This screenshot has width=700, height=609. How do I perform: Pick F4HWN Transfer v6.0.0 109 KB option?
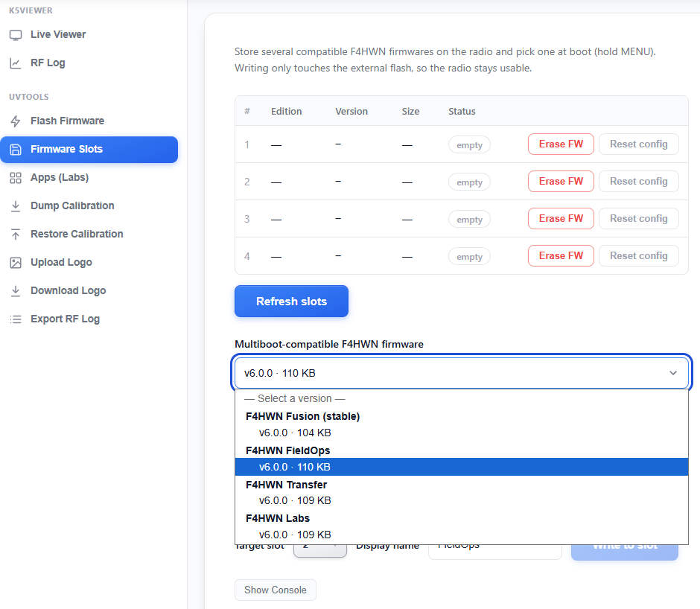pyautogui.click(x=462, y=500)
